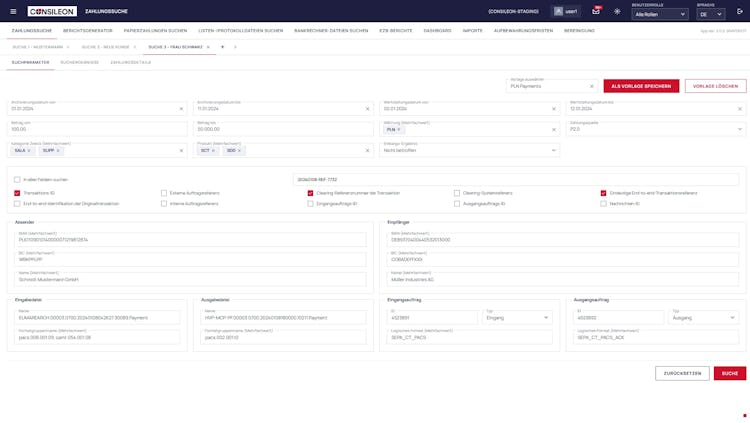Click Als Vorlage speichern button
Image resolution: width=750 pixels, height=423 pixels.
tap(641, 86)
